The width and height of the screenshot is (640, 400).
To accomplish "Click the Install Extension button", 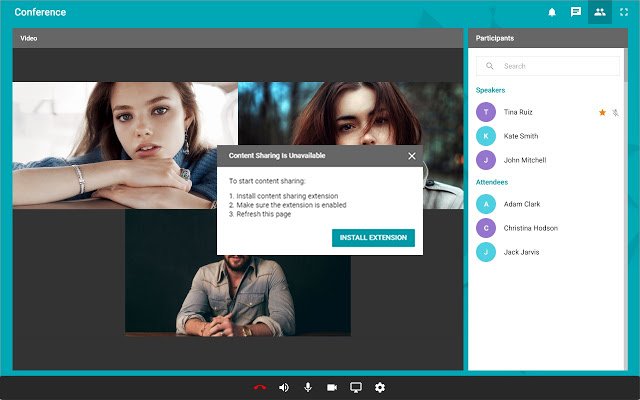I will click(x=373, y=238).
